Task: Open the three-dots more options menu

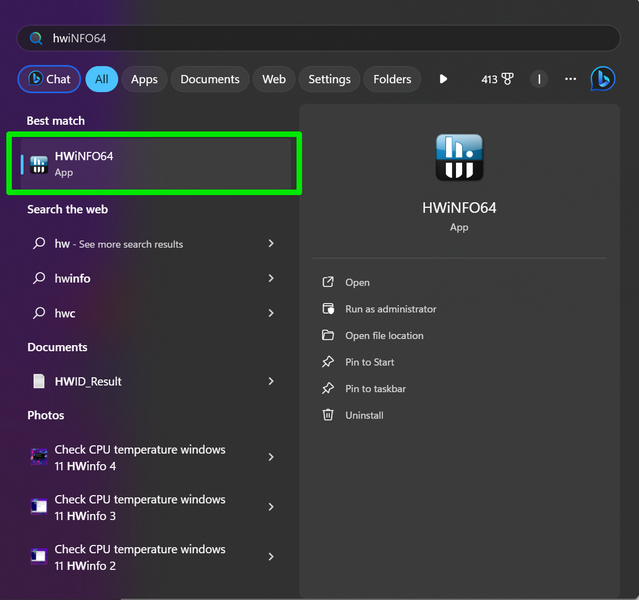Action: (x=570, y=79)
